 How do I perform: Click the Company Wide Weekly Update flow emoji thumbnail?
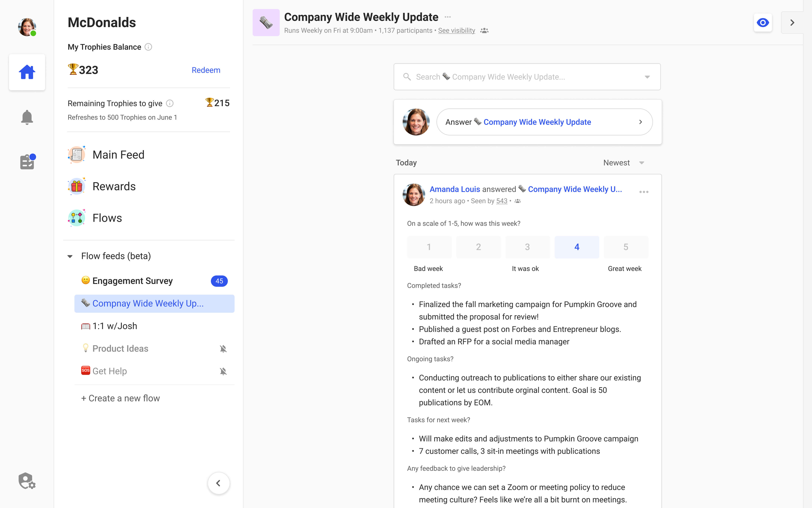[x=266, y=23]
